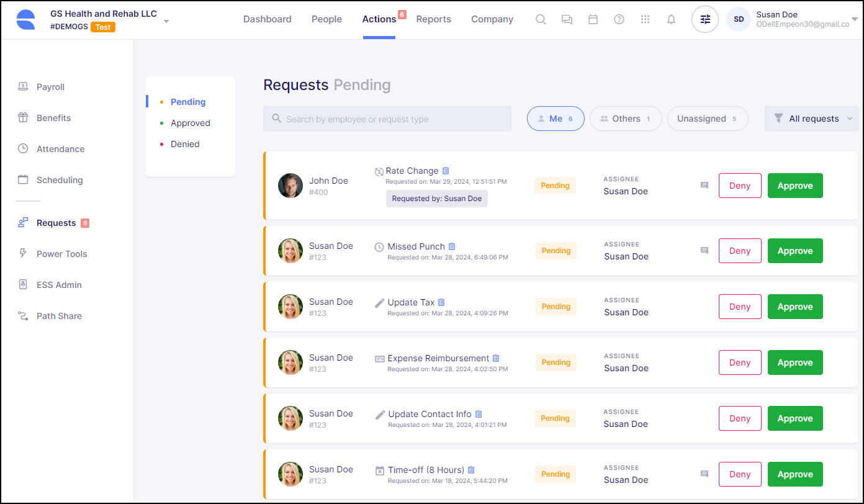
Task: Open the details icon next to Missed Punch
Action: click(x=452, y=246)
